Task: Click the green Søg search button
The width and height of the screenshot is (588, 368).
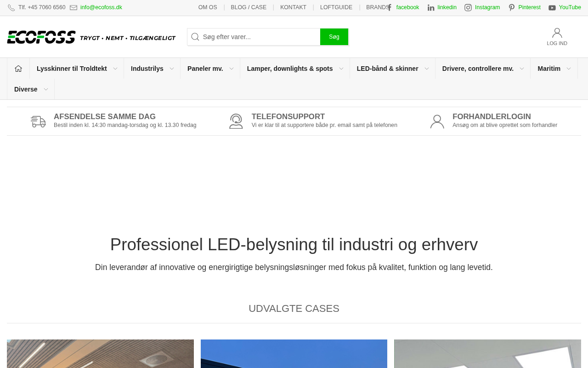Action: [x=334, y=37]
